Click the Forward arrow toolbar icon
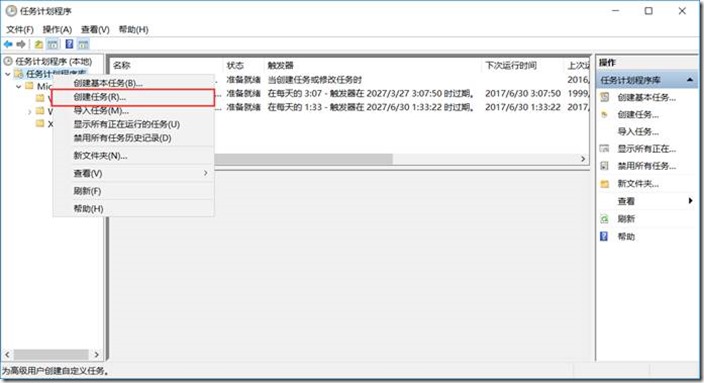The width and height of the screenshot is (704, 383). tap(21, 44)
